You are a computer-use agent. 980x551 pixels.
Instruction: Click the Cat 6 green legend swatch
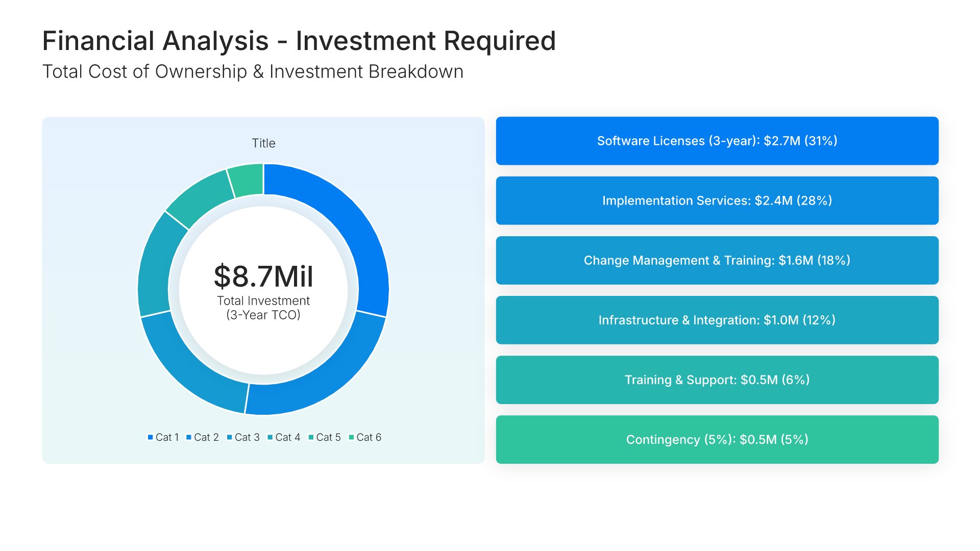(351, 437)
